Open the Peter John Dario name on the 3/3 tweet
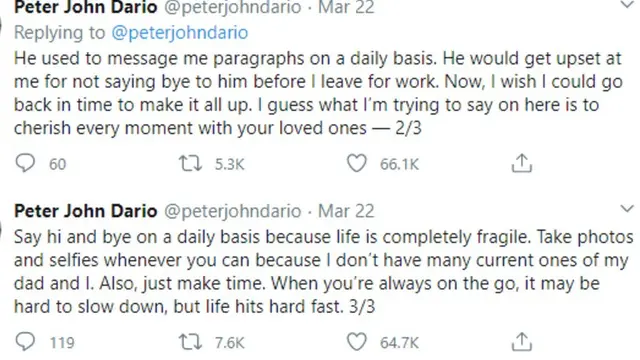640x360 pixels. coord(86,211)
